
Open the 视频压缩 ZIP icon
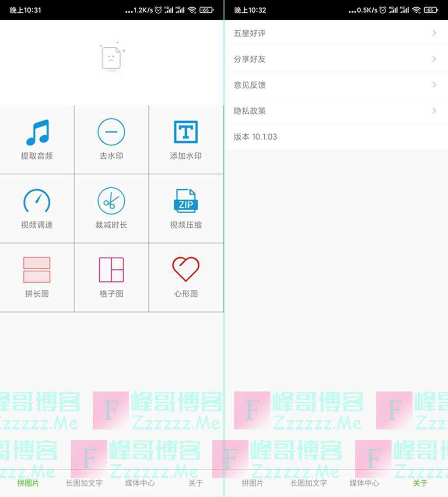tap(185, 201)
